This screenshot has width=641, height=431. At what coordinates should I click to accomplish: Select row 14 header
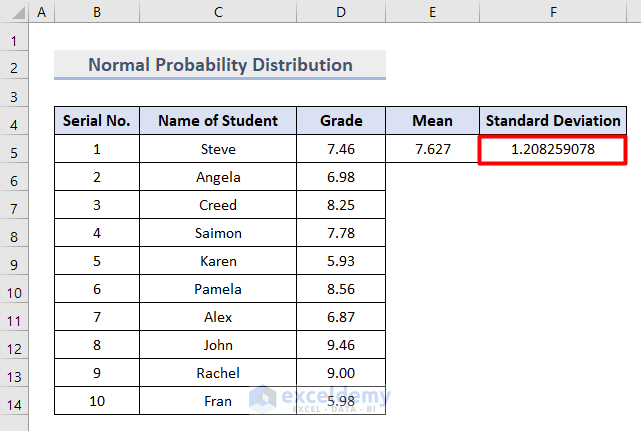coord(14,402)
